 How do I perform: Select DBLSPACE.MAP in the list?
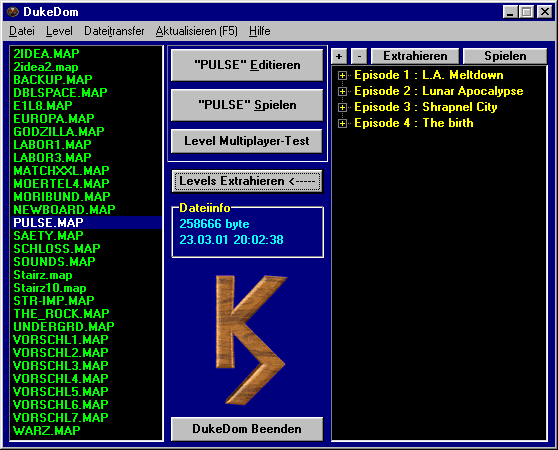[86, 93]
